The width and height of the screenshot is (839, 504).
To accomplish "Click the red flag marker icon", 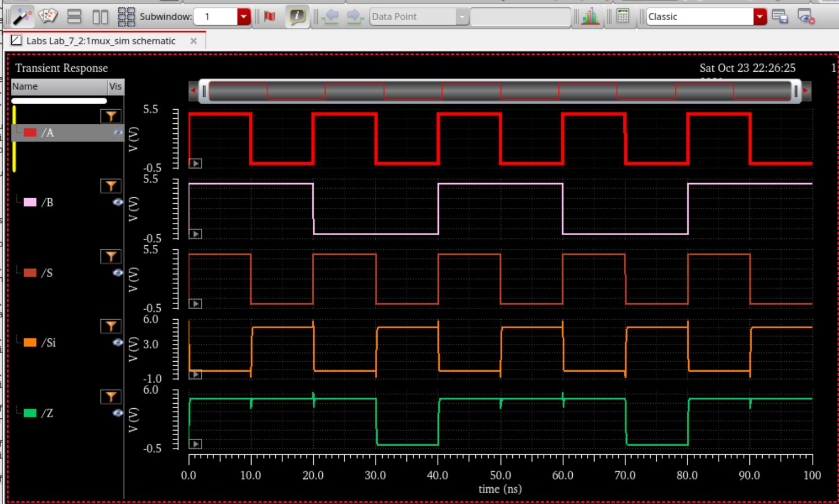I will point(270,17).
